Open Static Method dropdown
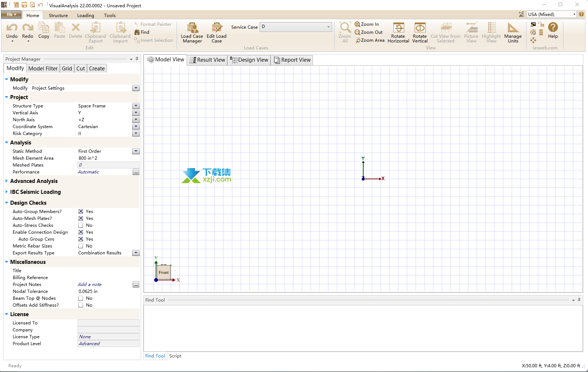This screenshot has width=588, height=372. 136,151
